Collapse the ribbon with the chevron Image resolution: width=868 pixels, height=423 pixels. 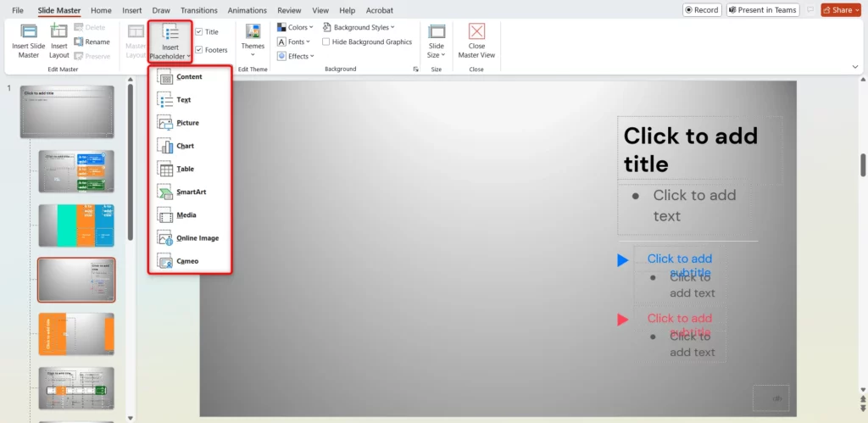pyautogui.click(x=855, y=67)
